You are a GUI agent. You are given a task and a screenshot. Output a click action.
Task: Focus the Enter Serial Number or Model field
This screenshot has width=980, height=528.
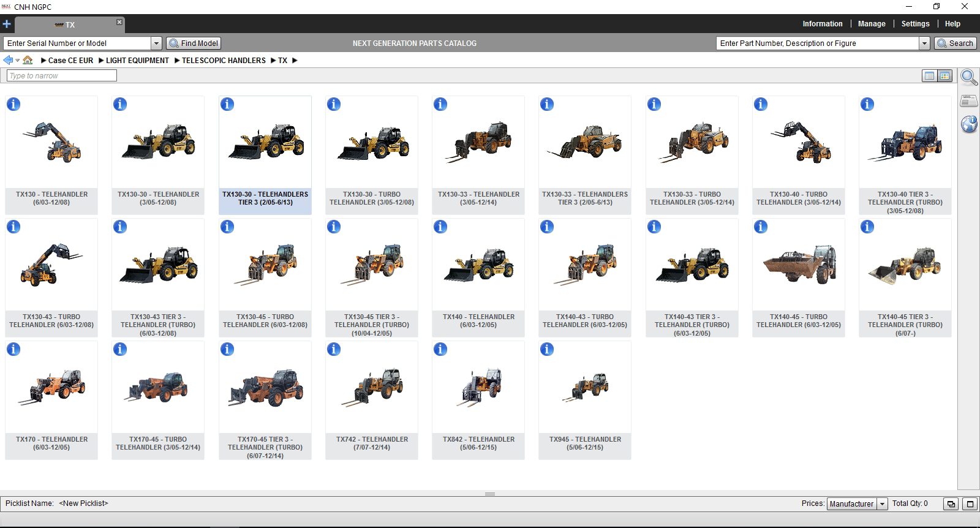click(77, 43)
